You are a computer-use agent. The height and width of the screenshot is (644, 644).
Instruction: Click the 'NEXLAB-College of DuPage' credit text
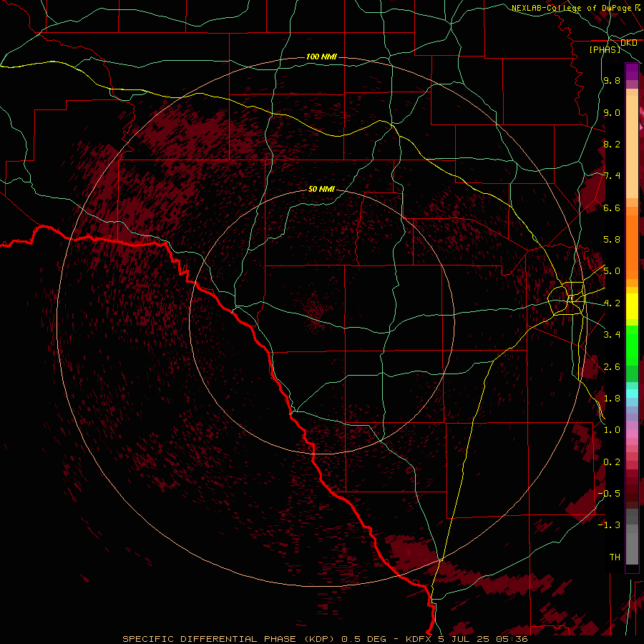[x=572, y=8]
